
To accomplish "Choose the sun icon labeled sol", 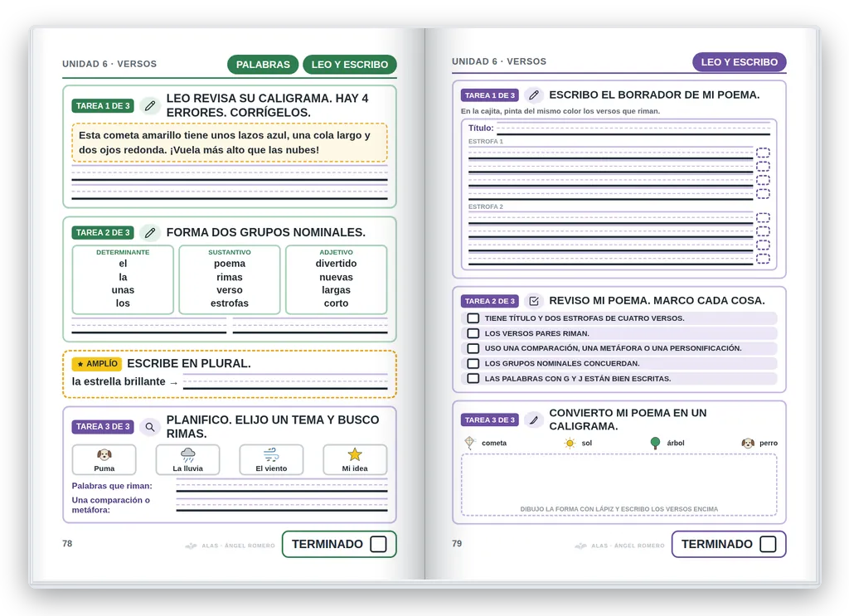I will point(570,444).
